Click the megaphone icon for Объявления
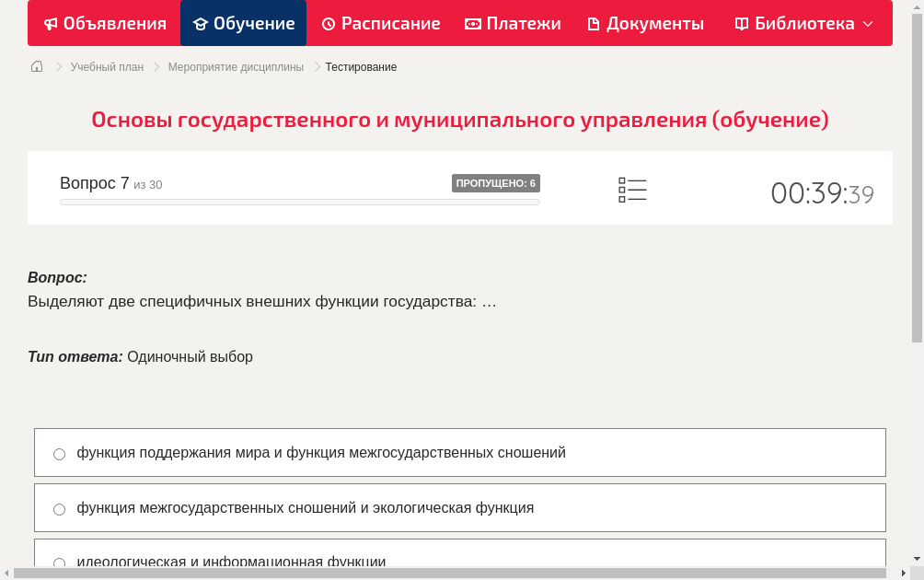Screen dimensions: 924x580 (52, 23)
